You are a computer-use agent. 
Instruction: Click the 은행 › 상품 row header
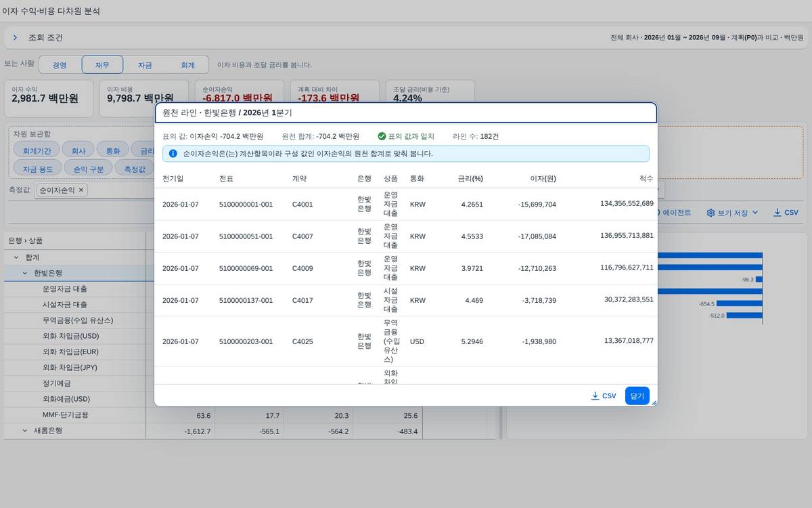tap(74, 240)
